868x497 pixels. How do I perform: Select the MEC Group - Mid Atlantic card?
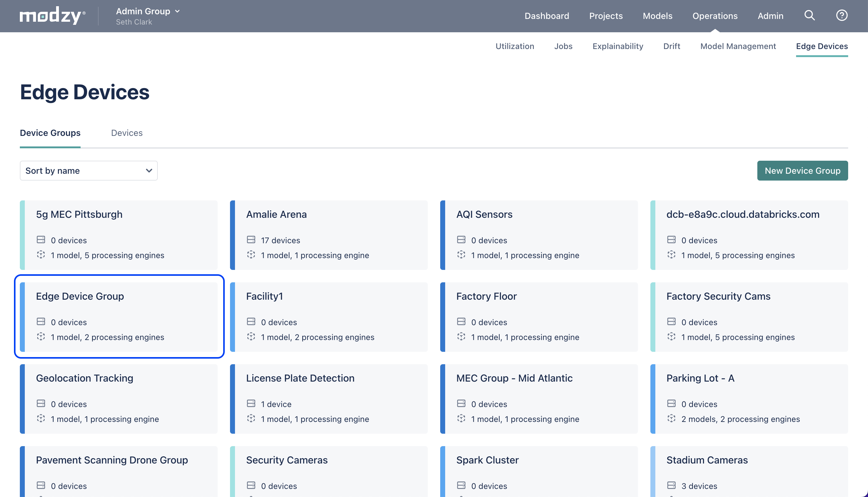pyautogui.click(x=539, y=398)
